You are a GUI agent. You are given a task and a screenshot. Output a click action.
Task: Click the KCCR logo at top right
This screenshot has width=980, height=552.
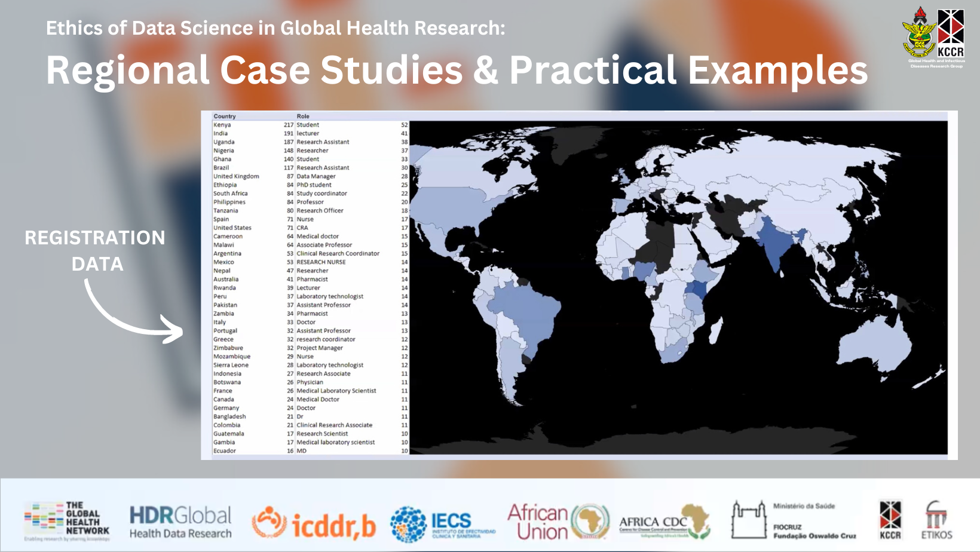click(934, 38)
